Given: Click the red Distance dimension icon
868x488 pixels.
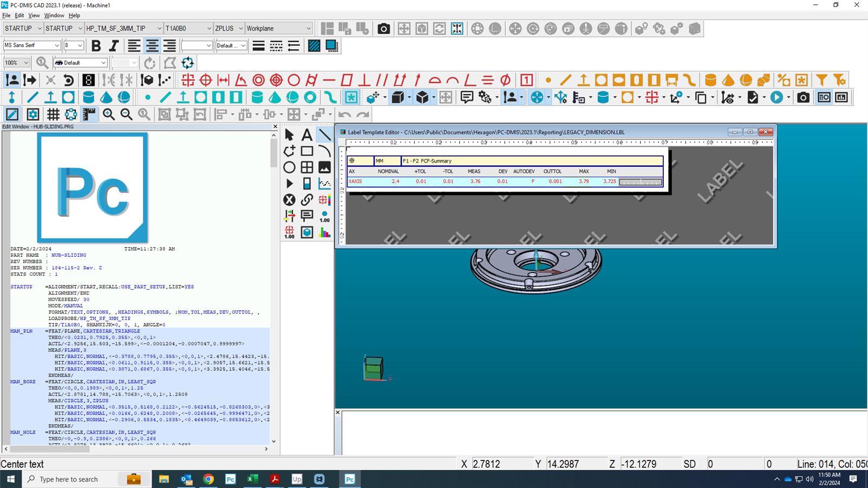Looking at the screenshot, I should tap(223, 80).
